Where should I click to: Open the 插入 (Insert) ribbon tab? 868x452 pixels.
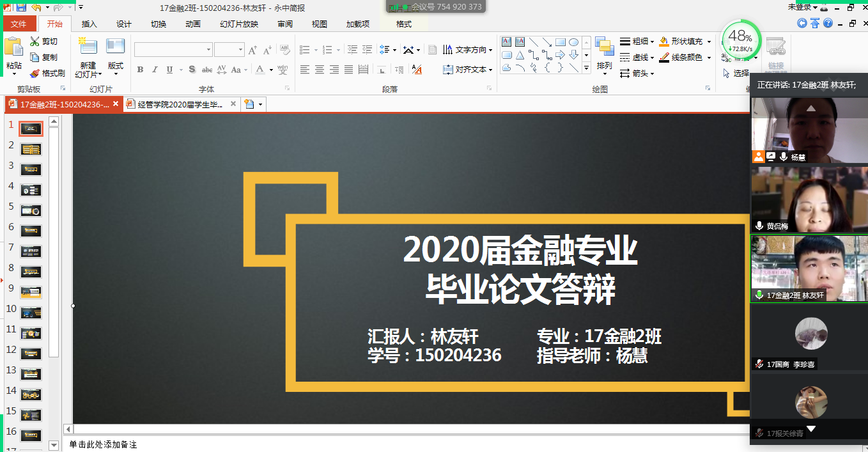point(89,24)
